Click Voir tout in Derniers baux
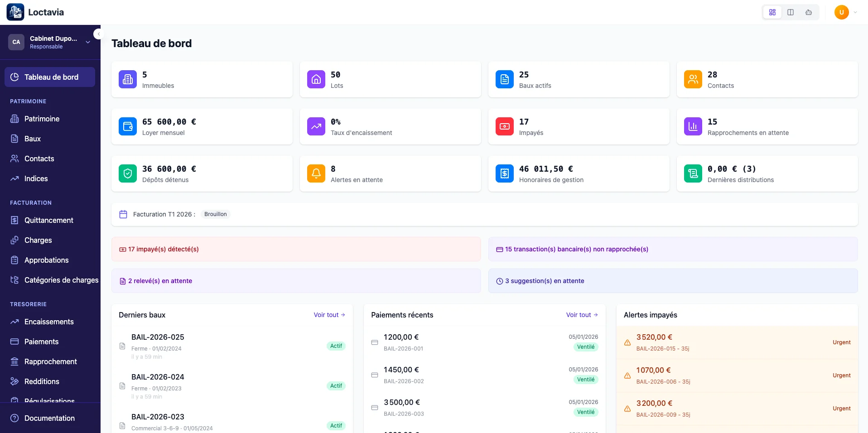Image resolution: width=868 pixels, height=433 pixels. (x=329, y=315)
